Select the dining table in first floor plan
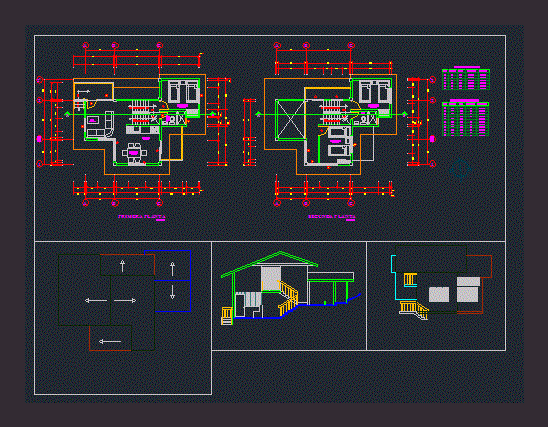 point(134,153)
